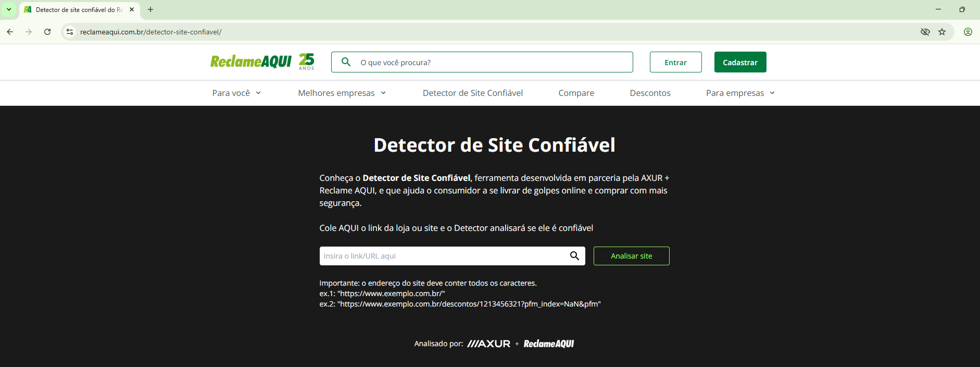The image size is (980, 367).
Task: Click the AXUR logo at bottom
Action: (488, 344)
